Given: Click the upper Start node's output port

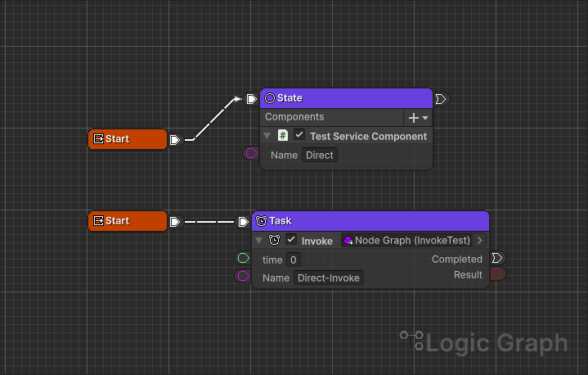Looking at the screenshot, I should click(x=174, y=140).
